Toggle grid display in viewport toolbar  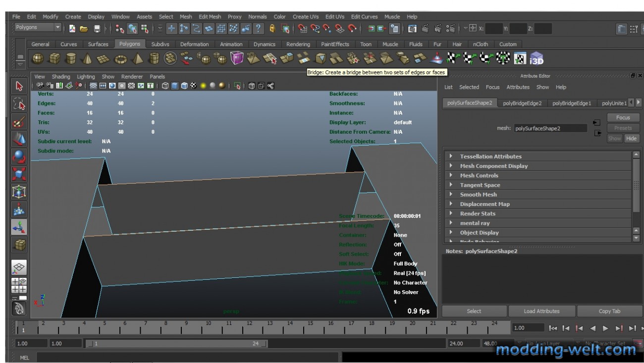[x=93, y=86]
